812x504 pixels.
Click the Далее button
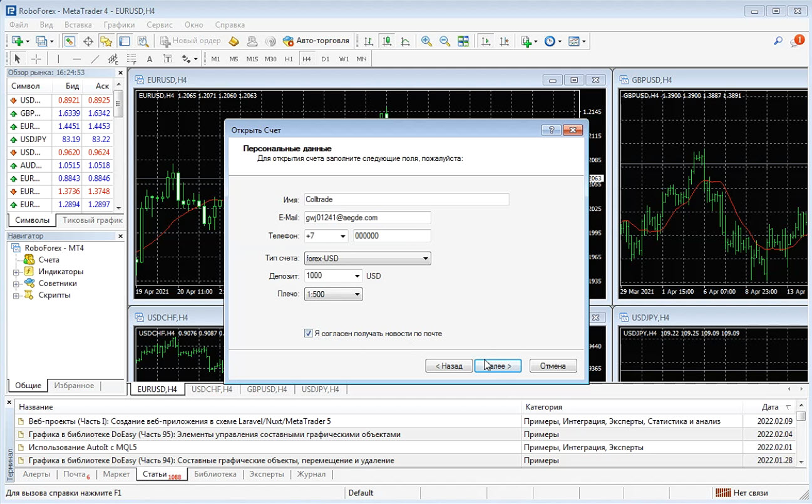498,366
